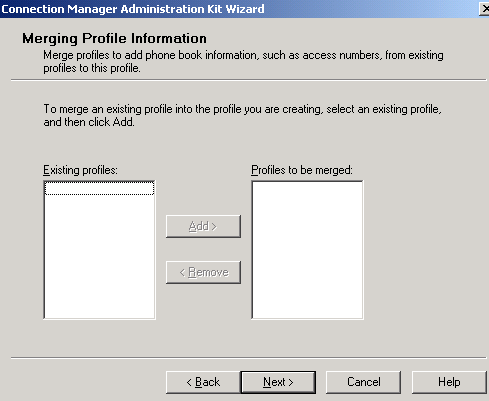Go to previous page with Back button

pyautogui.click(x=203, y=382)
